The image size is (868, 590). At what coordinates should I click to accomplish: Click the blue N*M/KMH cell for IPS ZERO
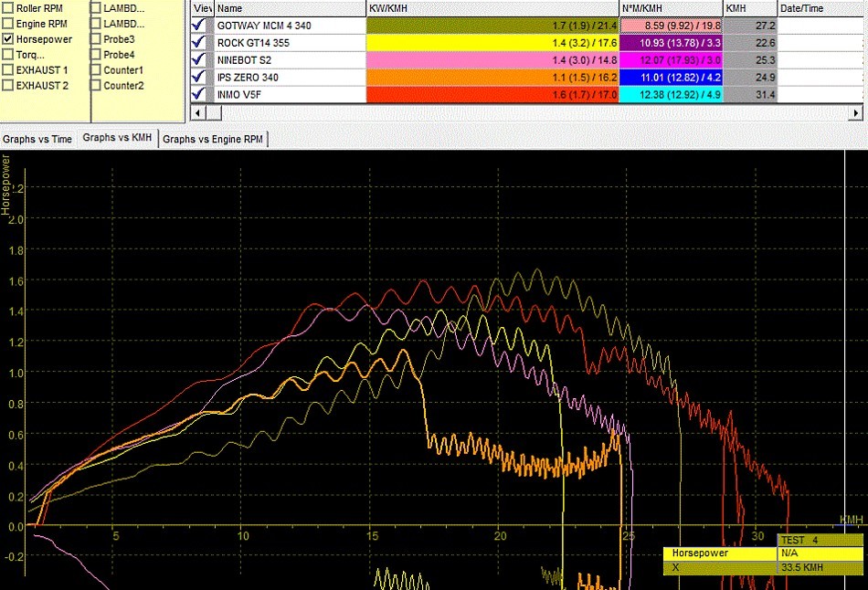click(x=671, y=78)
